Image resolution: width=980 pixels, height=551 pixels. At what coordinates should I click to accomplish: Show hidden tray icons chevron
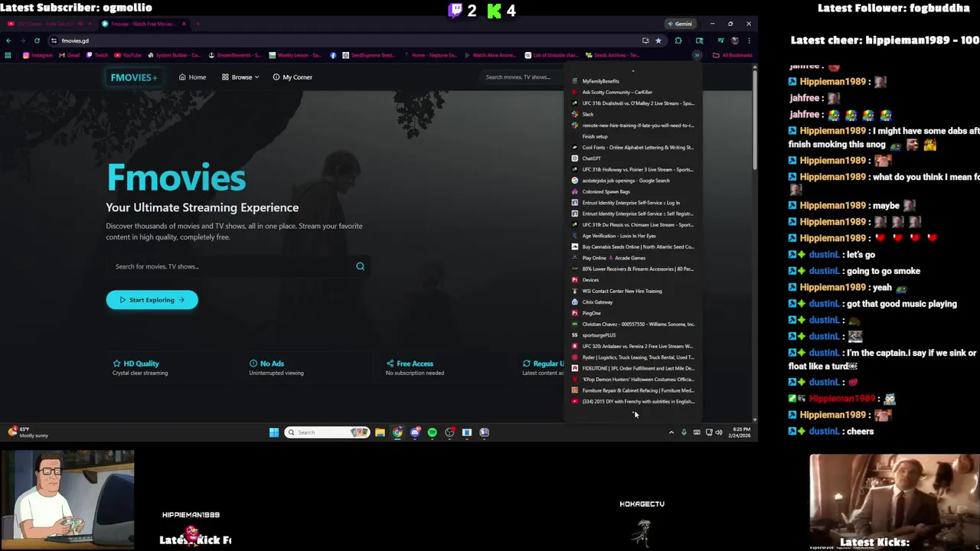coord(671,432)
